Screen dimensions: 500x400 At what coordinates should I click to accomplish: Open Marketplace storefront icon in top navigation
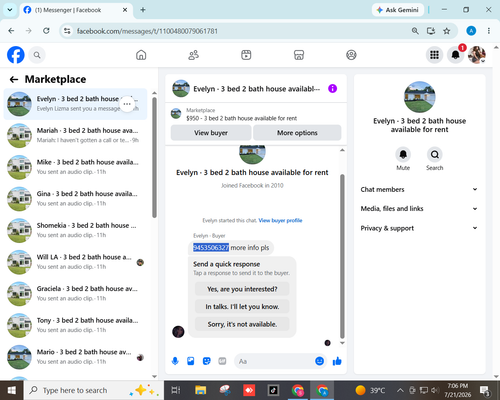[x=299, y=55]
